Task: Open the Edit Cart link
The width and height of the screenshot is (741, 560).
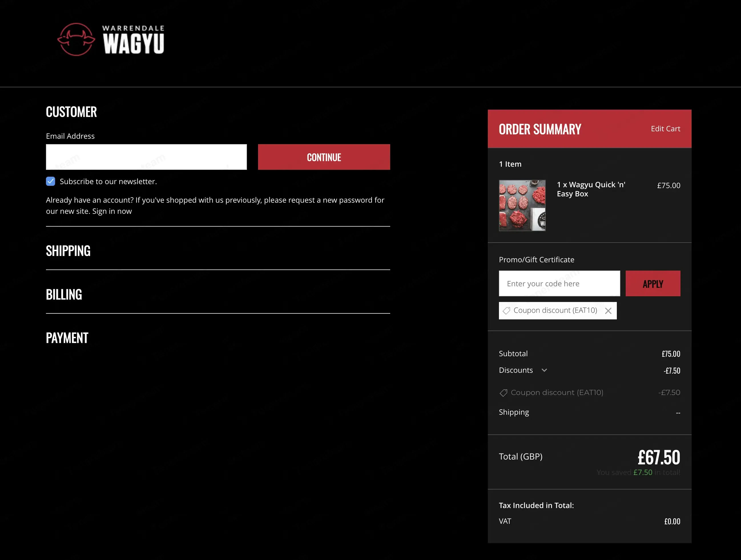Action: click(665, 129)
